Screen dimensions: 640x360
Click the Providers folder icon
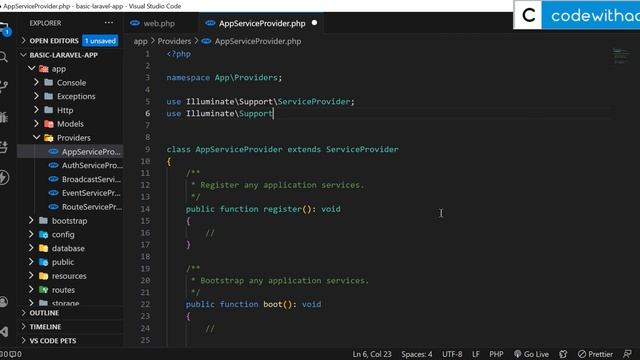49,138
